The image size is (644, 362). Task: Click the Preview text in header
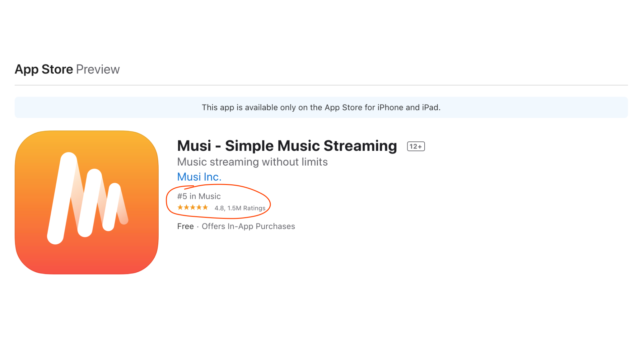(x=98, y=69)
